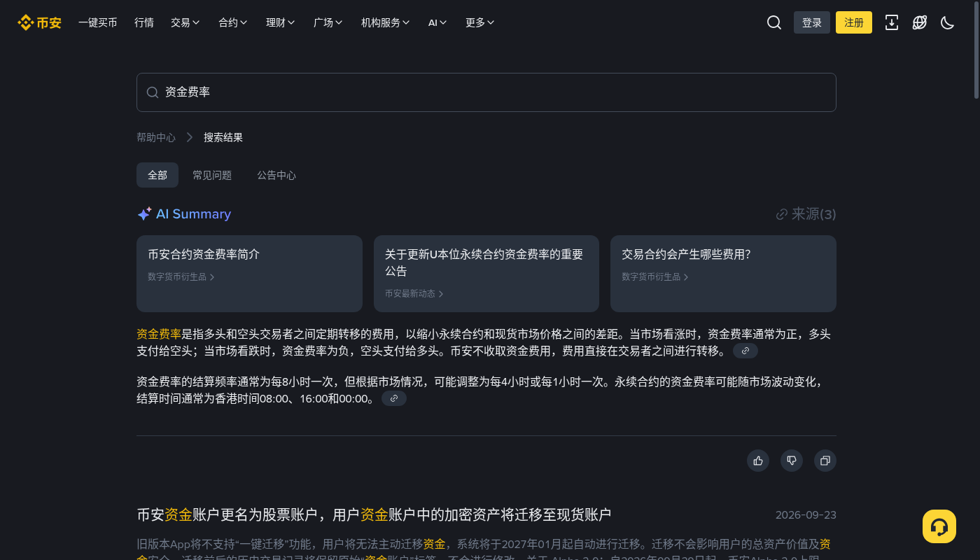Open 来源(3) sources link
Screen dimensions: 980x560
806,214
